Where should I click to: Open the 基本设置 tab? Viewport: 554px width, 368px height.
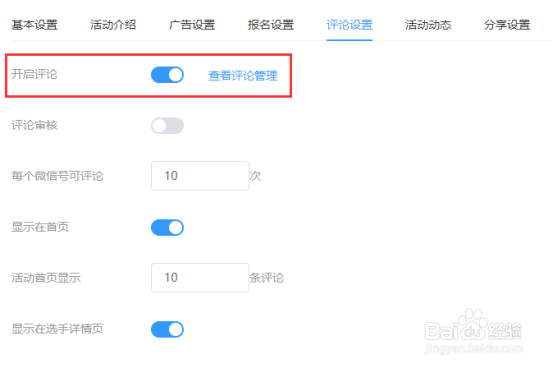(x=34, y=25)
